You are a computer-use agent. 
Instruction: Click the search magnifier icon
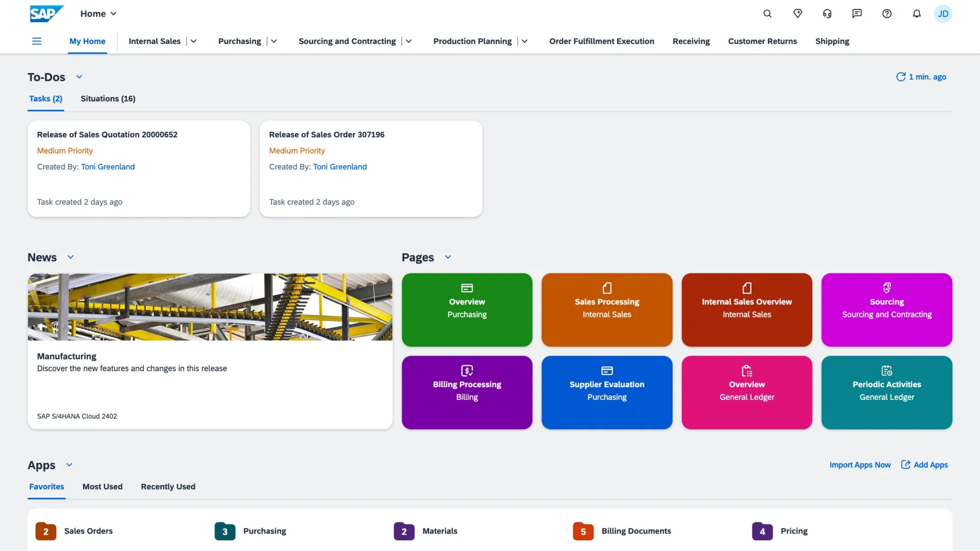tap(767, 14)
